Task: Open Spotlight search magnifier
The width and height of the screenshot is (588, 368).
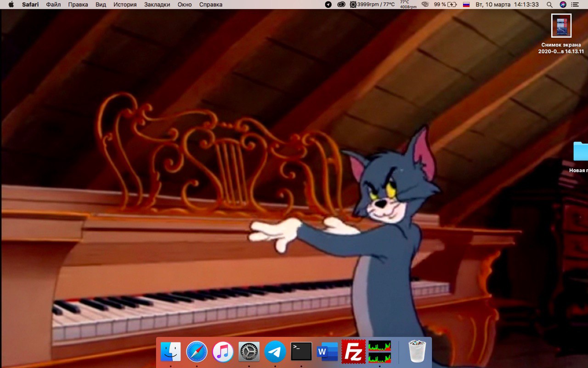Action: click(x=549, y=5)
